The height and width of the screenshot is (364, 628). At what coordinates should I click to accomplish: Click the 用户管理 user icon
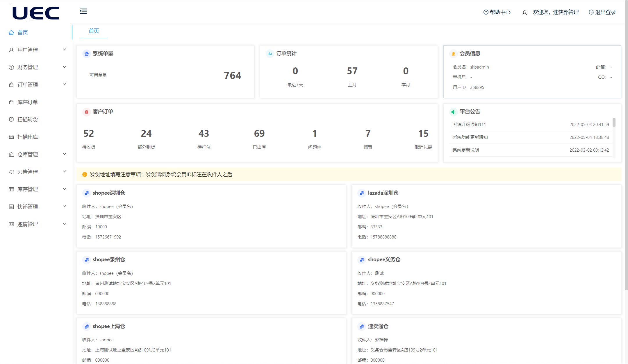(11, 50)
